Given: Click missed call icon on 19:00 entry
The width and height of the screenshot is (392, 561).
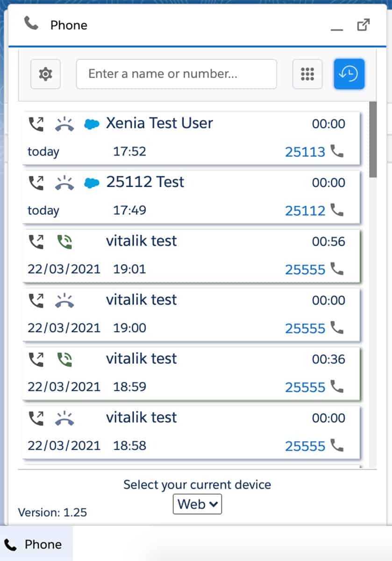Looking at the screenshot, I should (x=64, y=301).
